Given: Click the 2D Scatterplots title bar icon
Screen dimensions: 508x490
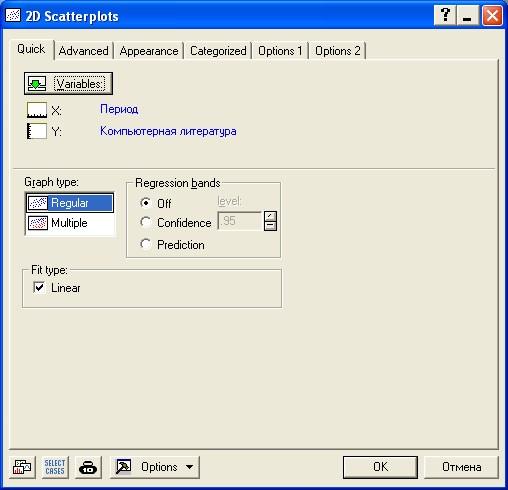Looking at the screenshot, I should pyautogui.click(x=13, y=15).
